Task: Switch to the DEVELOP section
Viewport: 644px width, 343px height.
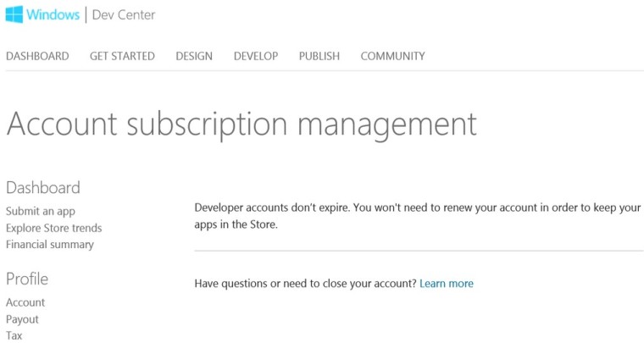Action: tap(256, 56)
